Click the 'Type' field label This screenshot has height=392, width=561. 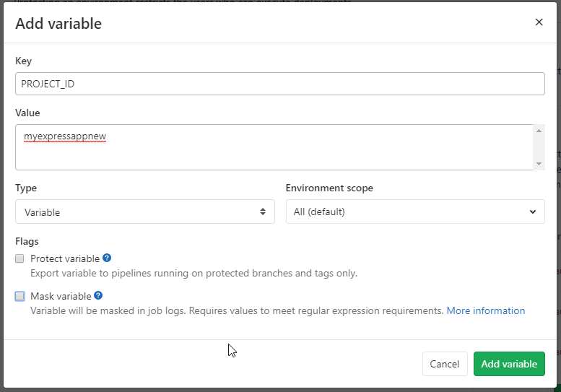click(26, 188)
